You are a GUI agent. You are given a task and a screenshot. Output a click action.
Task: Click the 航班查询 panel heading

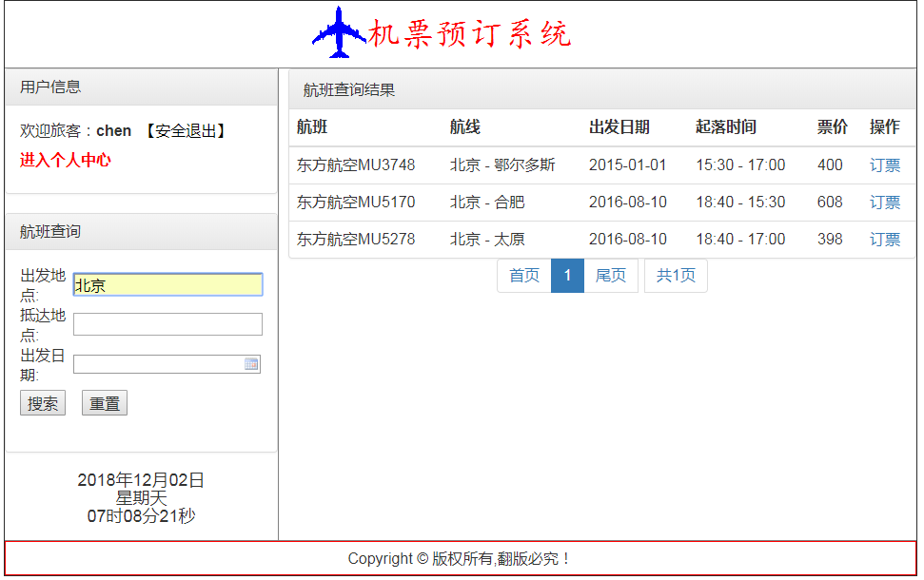(x=50, y=231)
